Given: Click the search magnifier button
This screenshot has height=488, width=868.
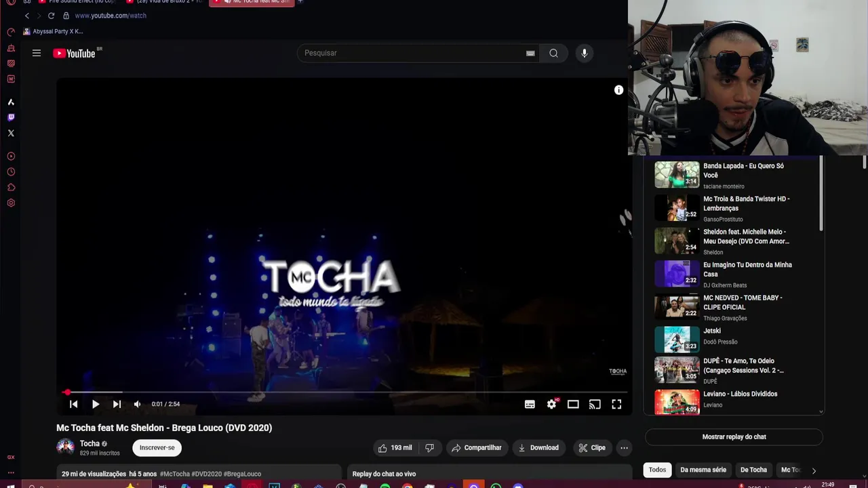Looking at the screenshot, I should click(553, 53).
